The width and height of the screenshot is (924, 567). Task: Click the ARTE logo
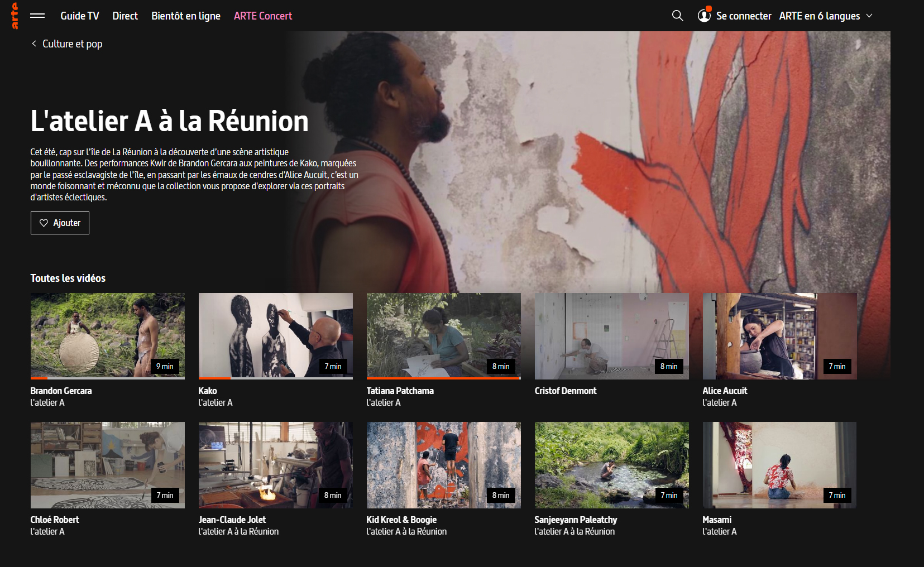[15, 16]
